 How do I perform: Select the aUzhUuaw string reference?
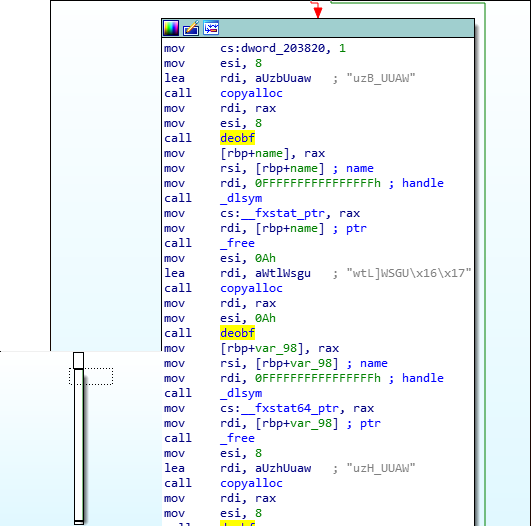tap(283, 468)
